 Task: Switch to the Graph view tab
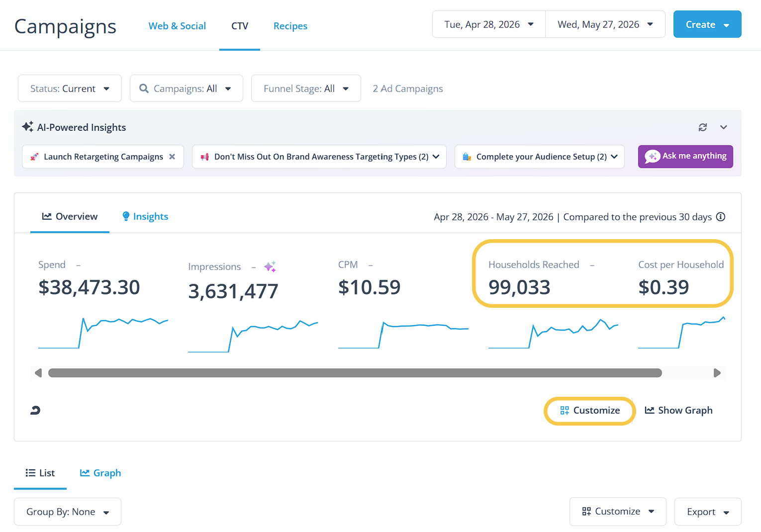pos(100,473)
